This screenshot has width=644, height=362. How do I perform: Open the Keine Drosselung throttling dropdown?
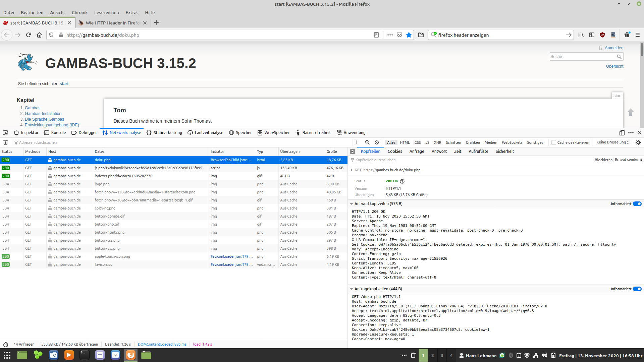click(612, 142)
